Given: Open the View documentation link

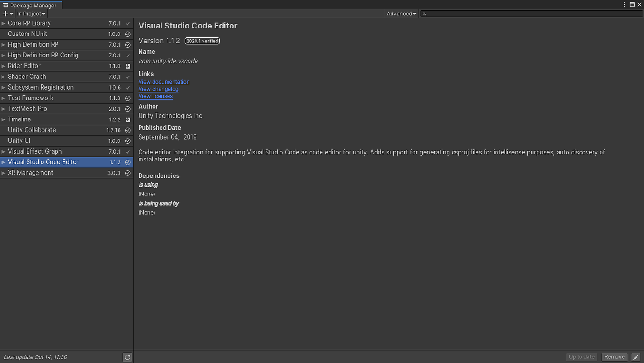Looking at the screenshot, I should [164, 82].
